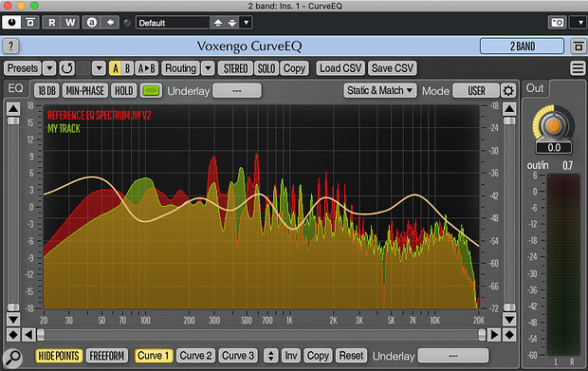Click the horizontal frequency scrollbar

pyautogui.click(x=261, y=335)
